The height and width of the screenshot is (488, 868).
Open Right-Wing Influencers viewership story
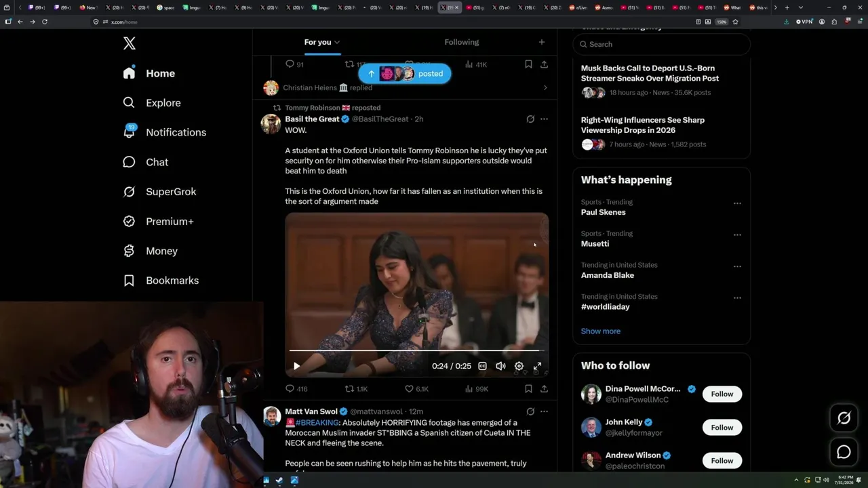[x=643, y=125]
